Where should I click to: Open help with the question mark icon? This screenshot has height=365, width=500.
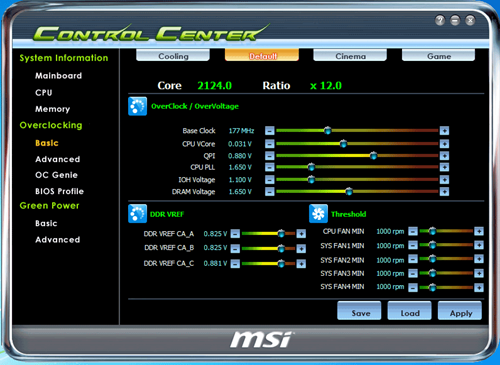(440, 21)
